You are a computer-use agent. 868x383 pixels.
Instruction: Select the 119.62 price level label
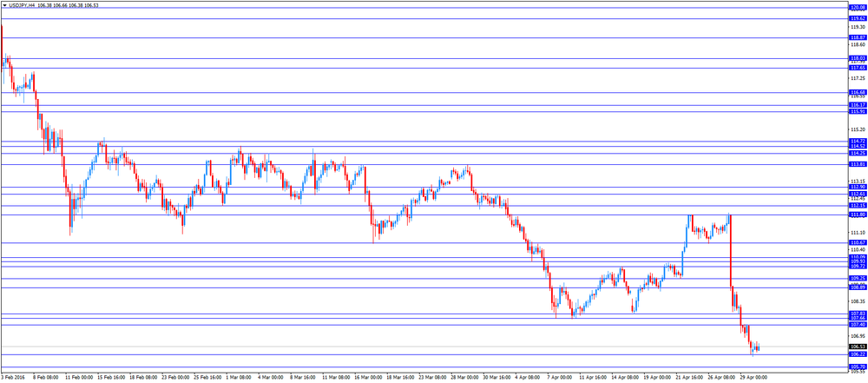coord(858,18)
